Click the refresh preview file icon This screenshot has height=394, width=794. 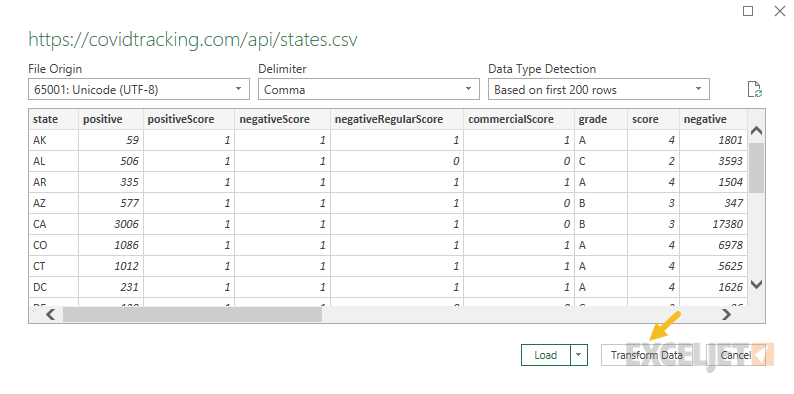pos(755,89)
